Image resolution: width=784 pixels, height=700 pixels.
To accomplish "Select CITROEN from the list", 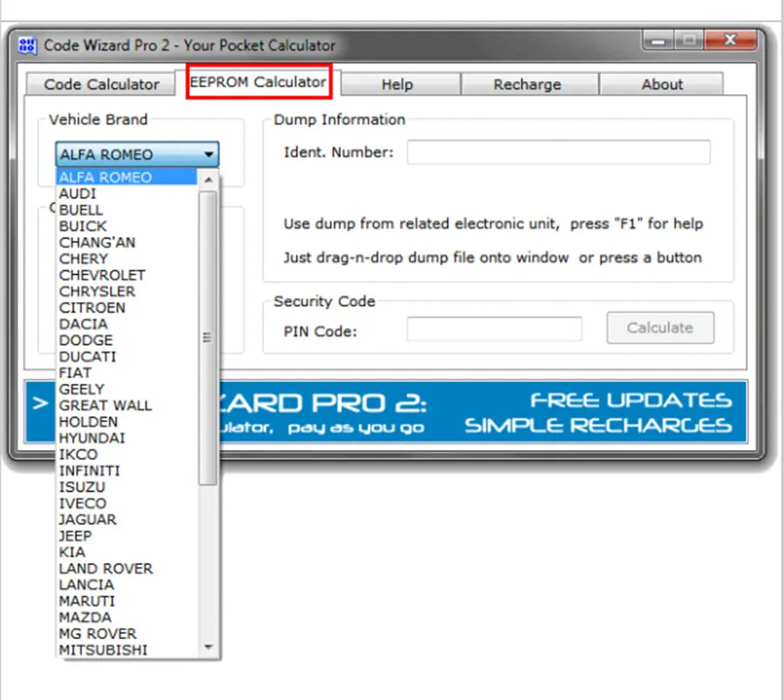I will 126,308.
